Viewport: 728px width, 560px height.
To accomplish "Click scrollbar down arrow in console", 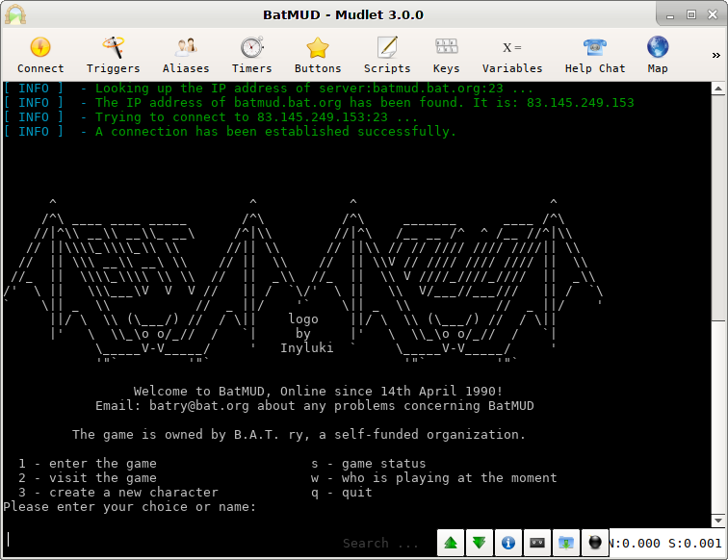I will [x=718, y=521].
